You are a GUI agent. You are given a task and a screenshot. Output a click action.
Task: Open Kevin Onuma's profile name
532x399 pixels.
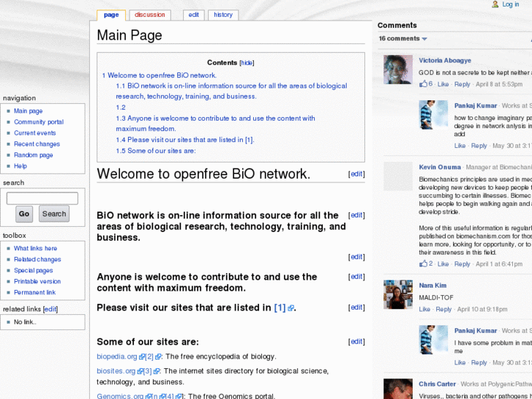coord(440,167)
